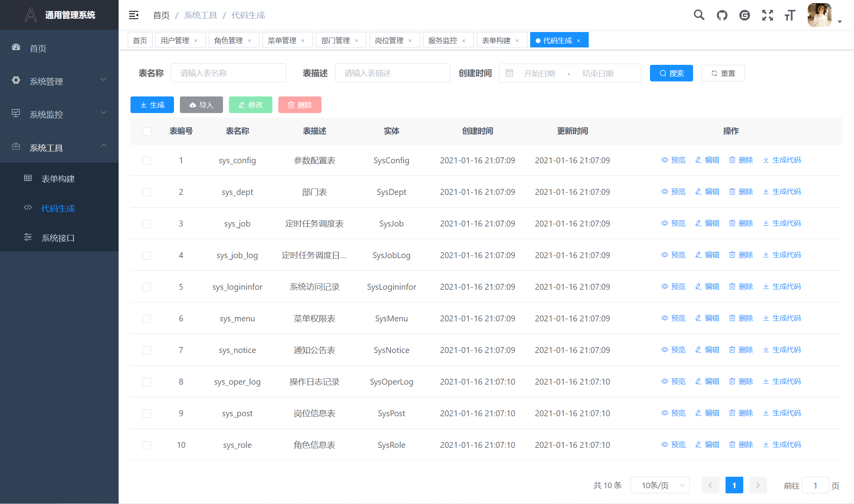The image size is (854, 504).
Task: Click the green 修改 button
Action: click(x=251, y=105)
